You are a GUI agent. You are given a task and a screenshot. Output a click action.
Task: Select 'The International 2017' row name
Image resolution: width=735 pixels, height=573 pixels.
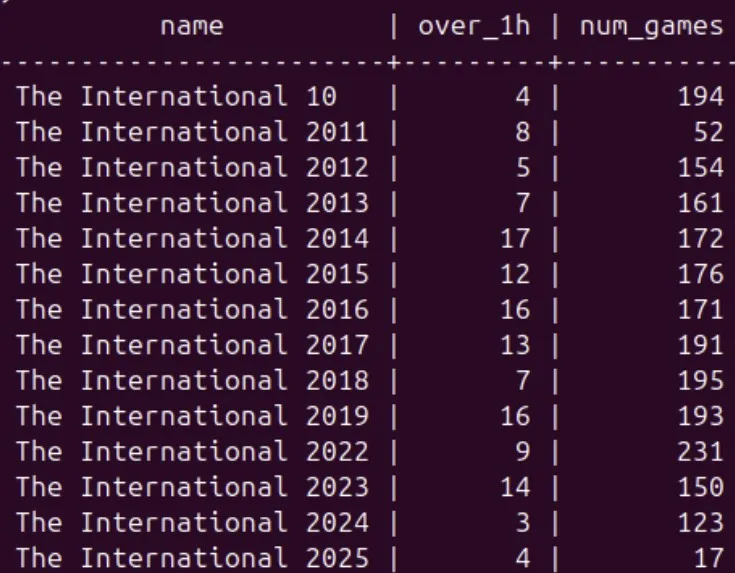coord(192,345)
